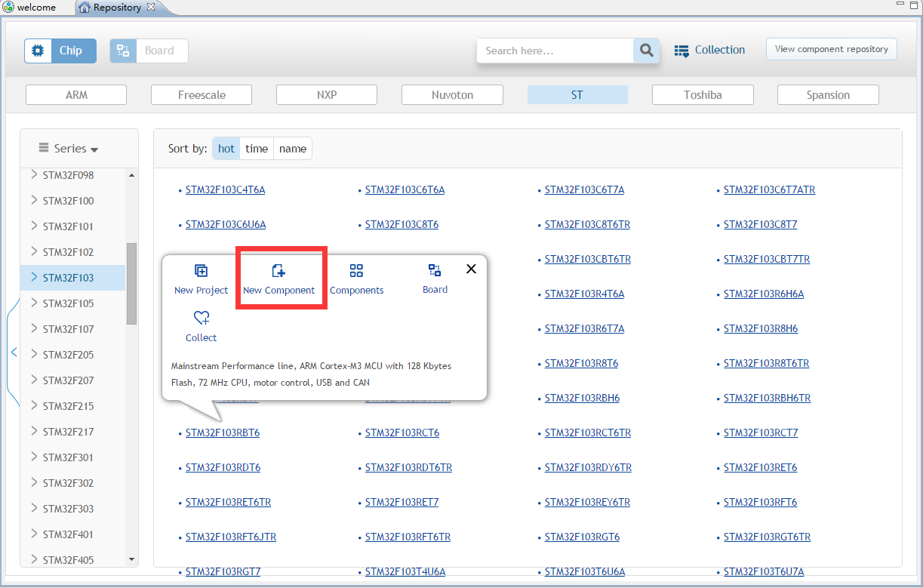The height and width of the screenshot is (588, 923).
Task: Select the Nuvoton vendor tab
Action: coord(452,95)
